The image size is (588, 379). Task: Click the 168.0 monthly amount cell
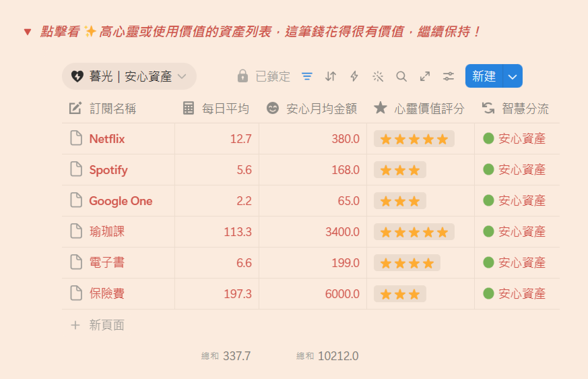(313, 169)
